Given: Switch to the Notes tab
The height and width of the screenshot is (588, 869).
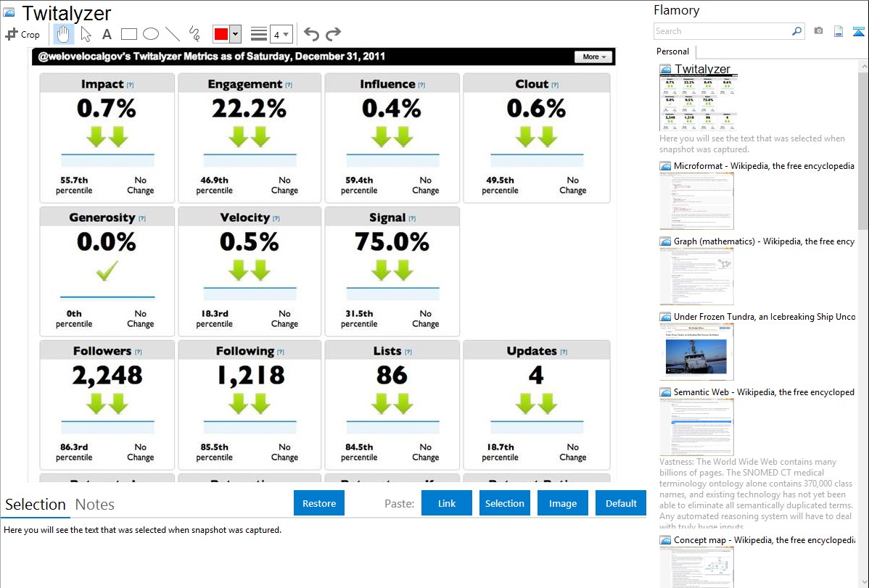Looking at the screenshot, I should 95,505.
